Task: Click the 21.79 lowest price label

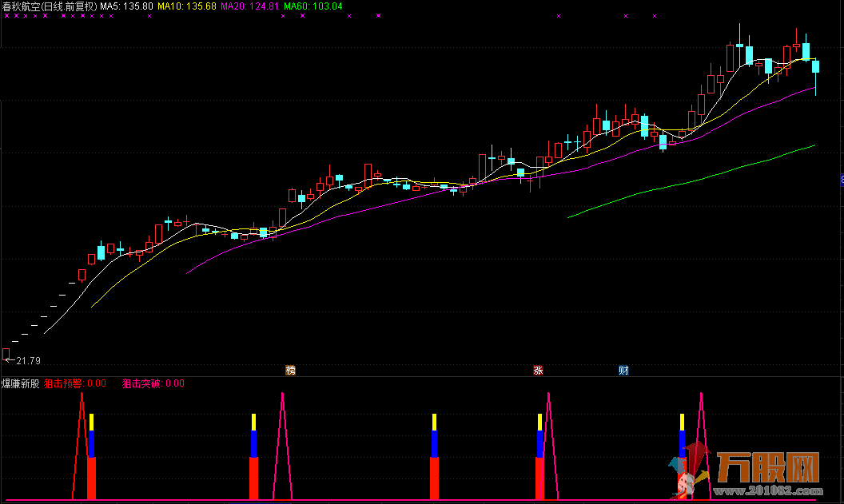Action: [27, 362]
